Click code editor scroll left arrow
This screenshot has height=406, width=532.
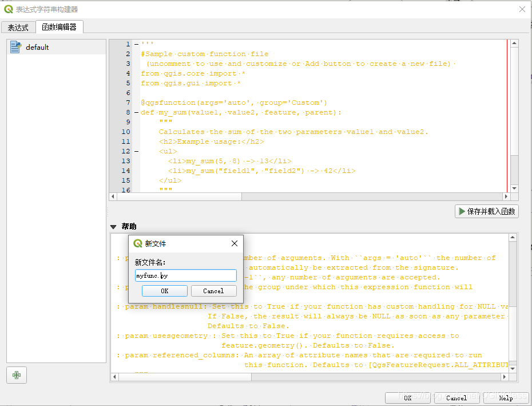click(x=113, y=196)
